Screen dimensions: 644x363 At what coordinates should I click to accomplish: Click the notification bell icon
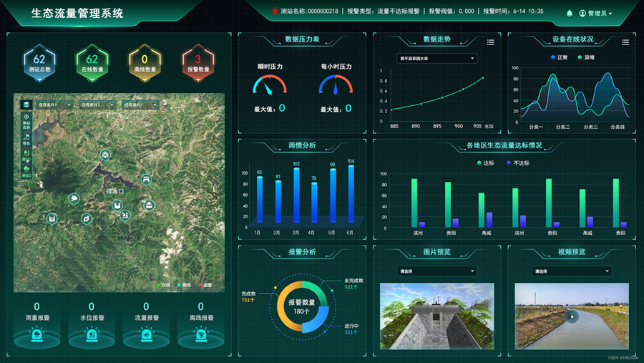[x=570, y=13]
